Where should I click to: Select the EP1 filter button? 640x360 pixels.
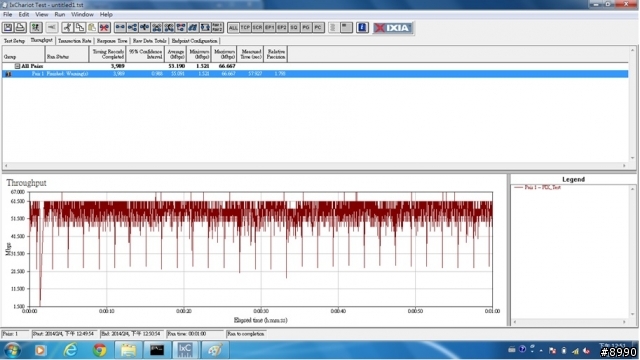[x=269, y=27]
